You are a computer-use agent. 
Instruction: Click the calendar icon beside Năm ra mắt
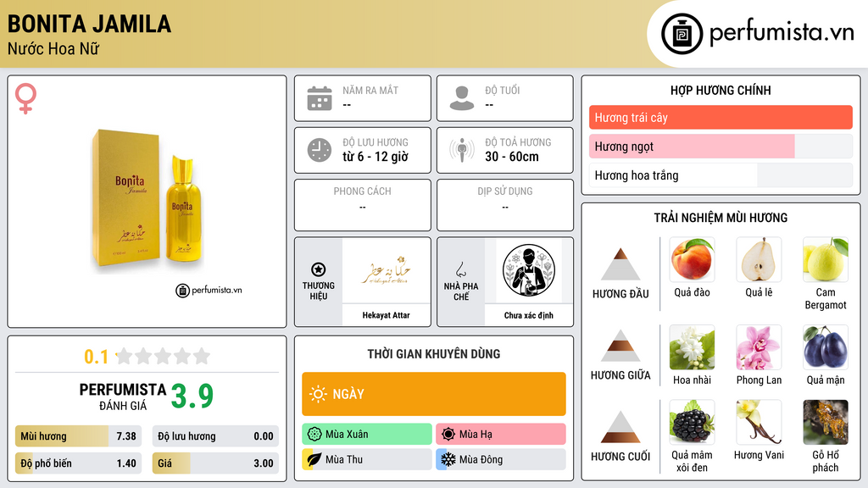point(320,98)
